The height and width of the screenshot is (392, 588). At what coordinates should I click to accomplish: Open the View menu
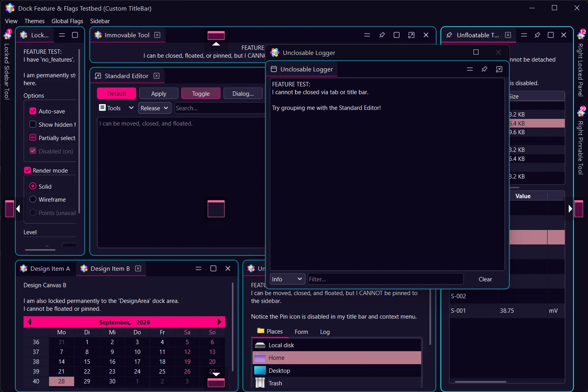(11, 21)
